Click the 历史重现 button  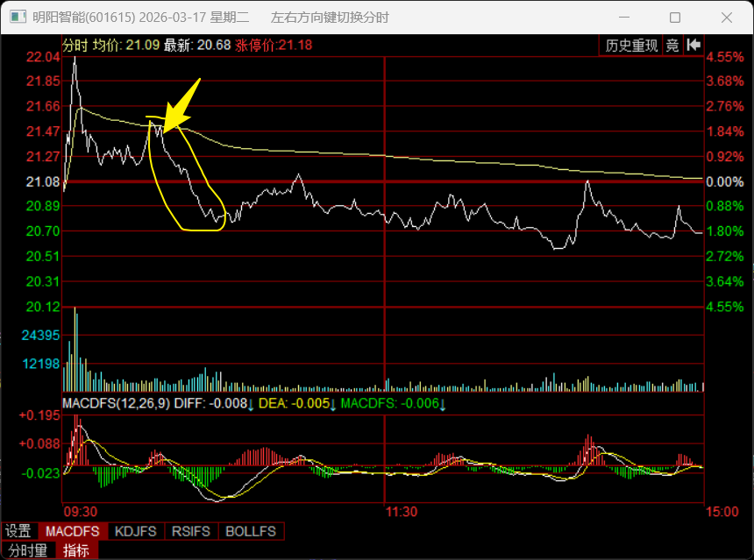pos(631,46)
